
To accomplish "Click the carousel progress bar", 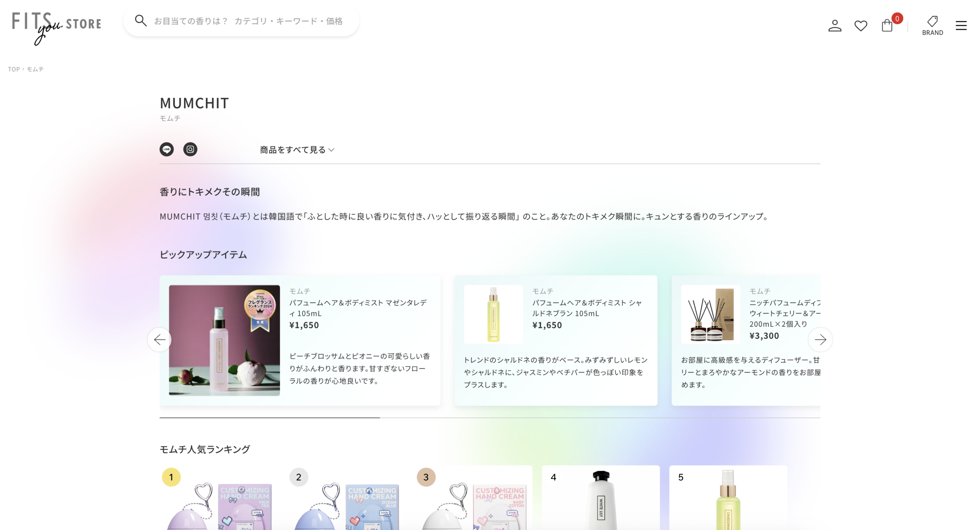I will 490,418.
